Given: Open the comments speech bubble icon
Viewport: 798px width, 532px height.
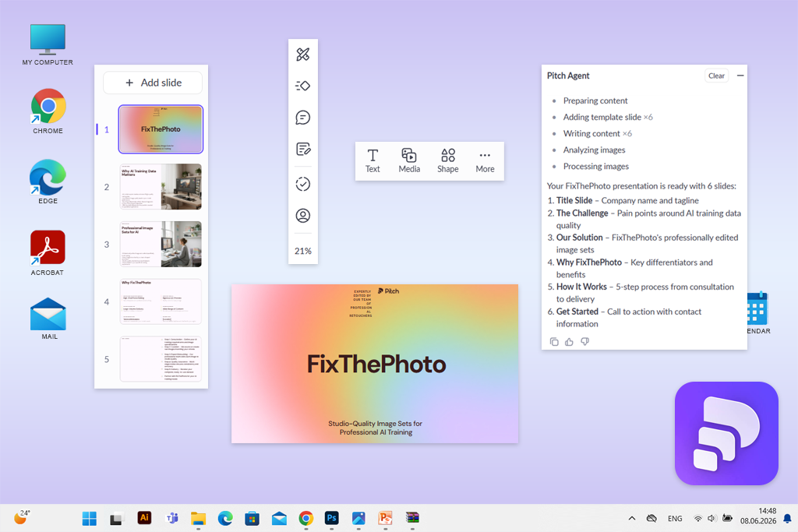Looking at the screenshot, I should [303, 118].
